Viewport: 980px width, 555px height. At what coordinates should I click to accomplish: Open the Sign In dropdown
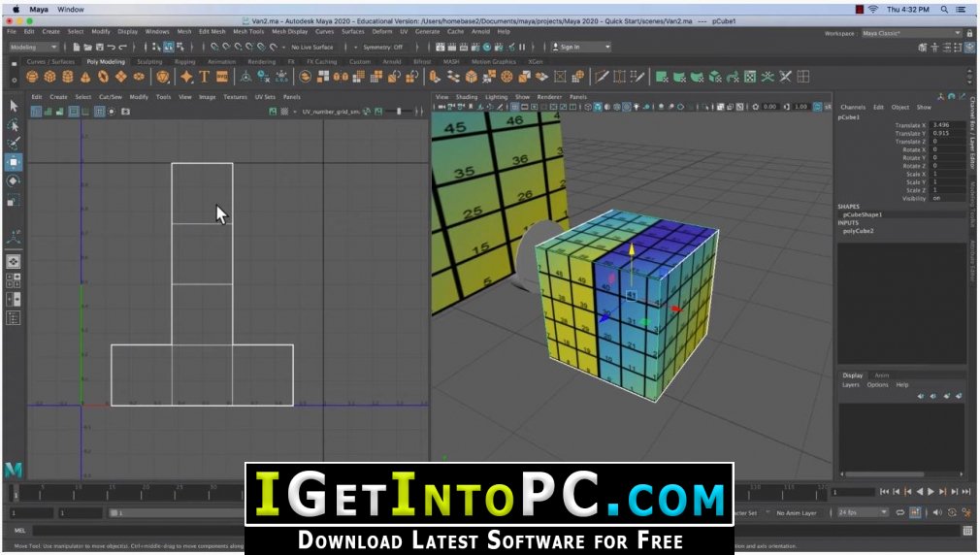point(580,47)
